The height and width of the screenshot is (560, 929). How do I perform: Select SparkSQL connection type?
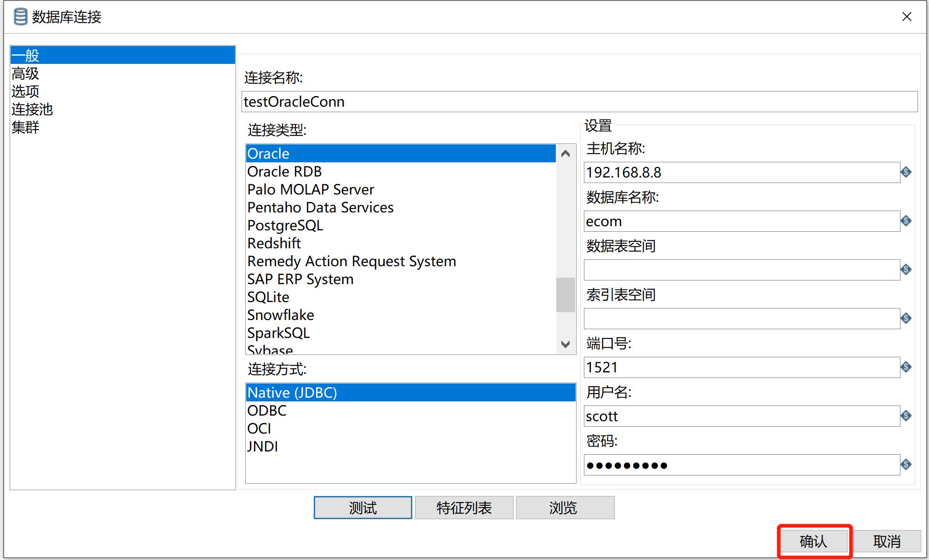[401, 333]
